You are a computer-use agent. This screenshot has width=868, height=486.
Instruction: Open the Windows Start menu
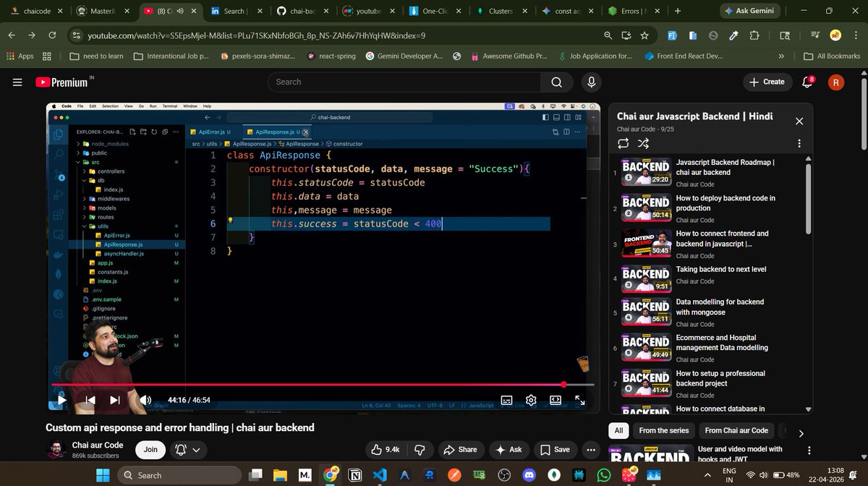pos(102,475)
